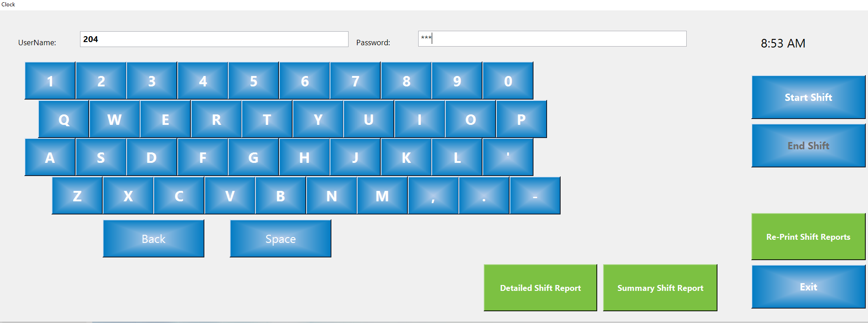Screen dimensions: 868x323
Task: Tap the letter M key
Action: [382, 196]
